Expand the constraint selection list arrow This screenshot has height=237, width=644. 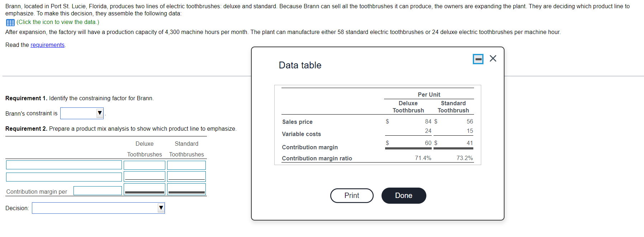[x=99, y=113]
